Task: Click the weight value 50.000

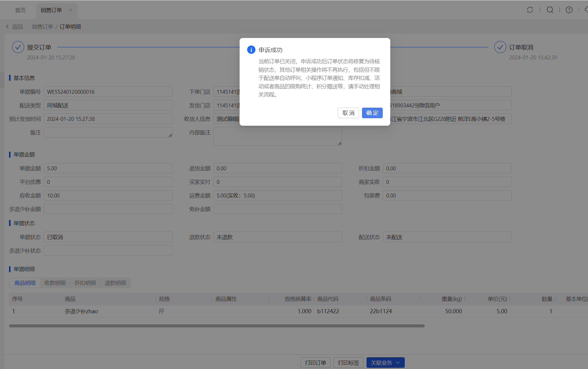Action: [x=454, y=311]
